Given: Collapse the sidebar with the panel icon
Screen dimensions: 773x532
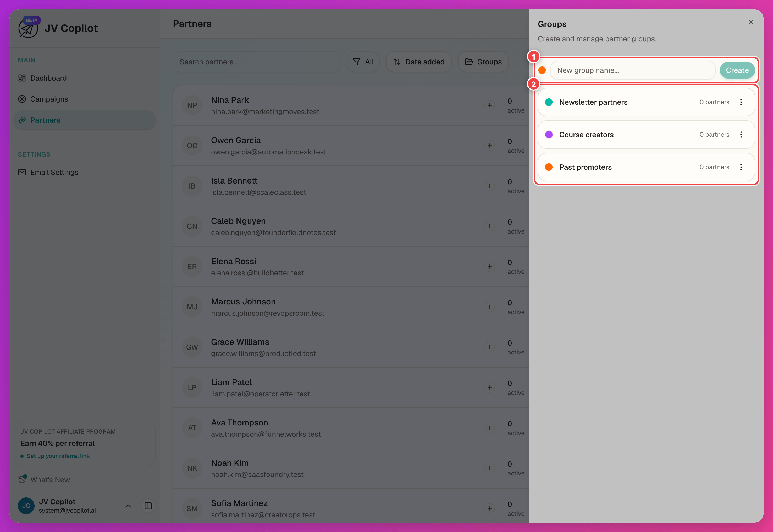Looking at the screenshot, I should [x=148, y=506].
